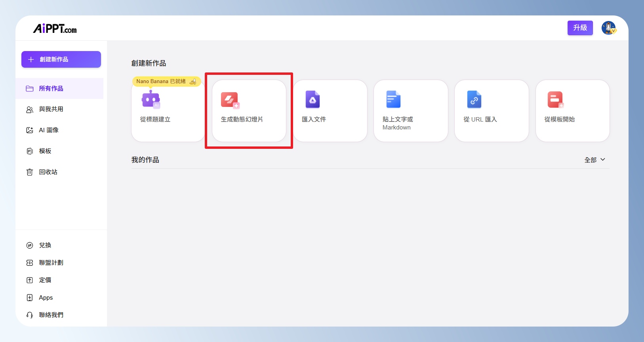Click the 生成動態幻燈片 slide icon
The image size is (644, 342).
[x=230, y=100]
